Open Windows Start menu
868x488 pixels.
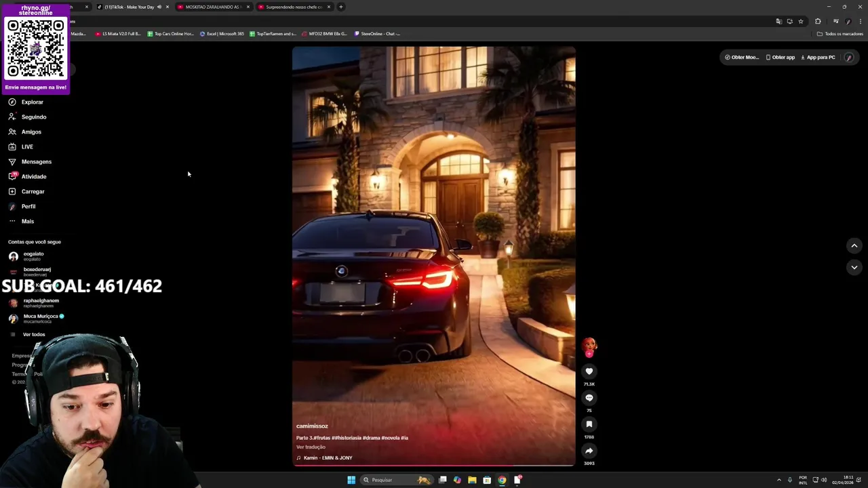(351, 480)
